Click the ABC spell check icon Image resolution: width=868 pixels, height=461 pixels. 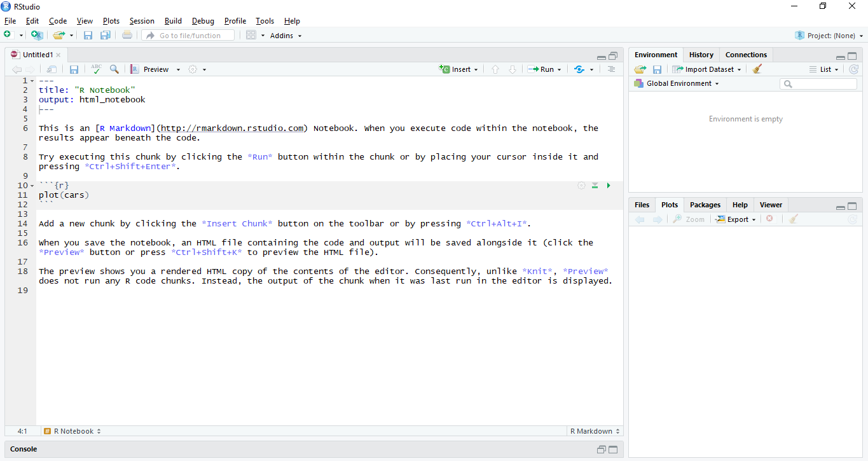(x=96, y=69)
